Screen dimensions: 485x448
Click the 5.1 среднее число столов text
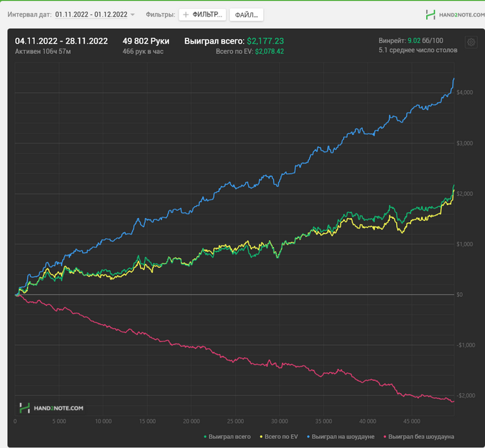click(418, 50)
